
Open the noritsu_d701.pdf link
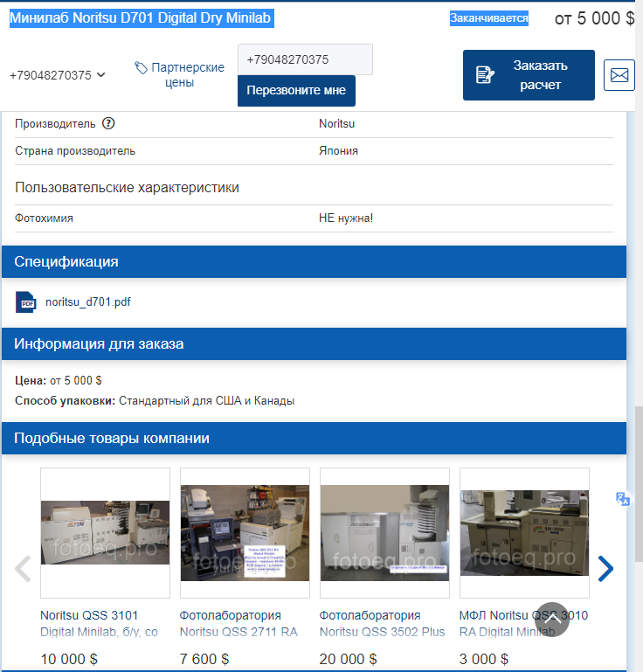click(x=88, y=302)
